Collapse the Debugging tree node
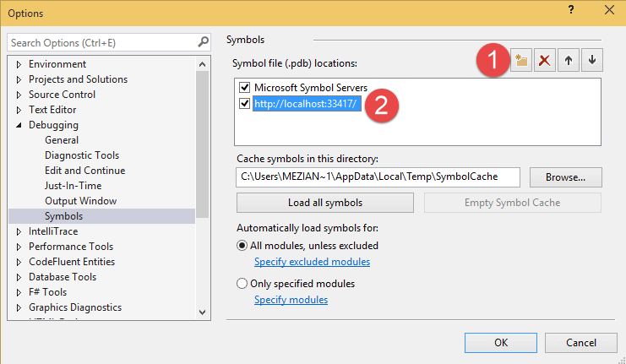The width and height of the screenshot is (626, 364). pos(19,125)
